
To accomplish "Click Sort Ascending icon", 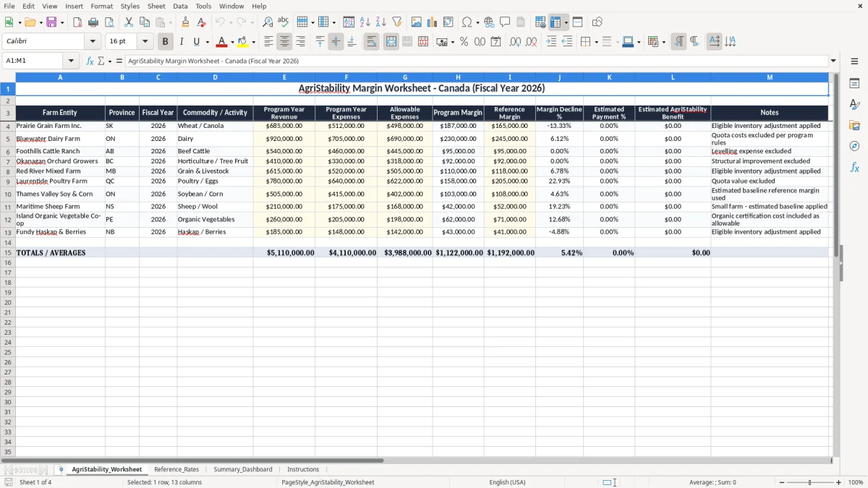I will [x=365, y=22].
